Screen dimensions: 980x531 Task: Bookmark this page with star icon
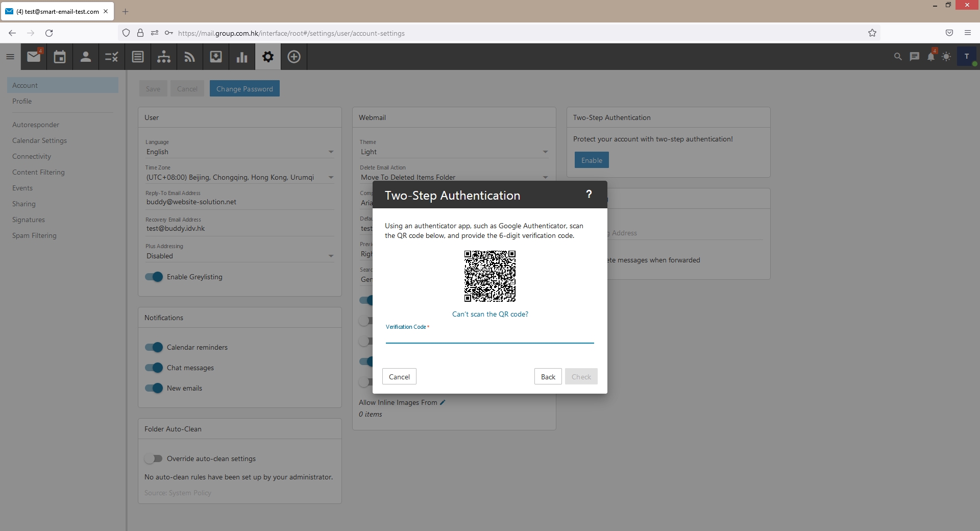coord(872,33)
